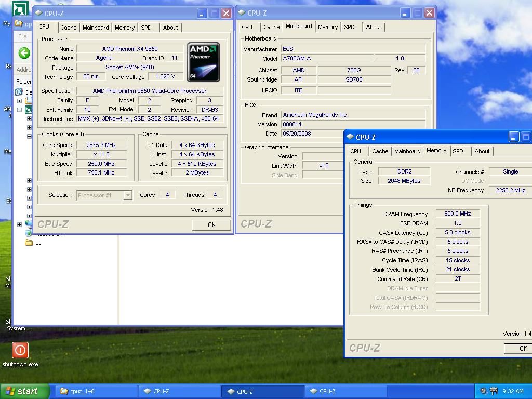532x399 pixels.
Task: Open About tab in Memory CPU-Z window
Action: [482, 151]
